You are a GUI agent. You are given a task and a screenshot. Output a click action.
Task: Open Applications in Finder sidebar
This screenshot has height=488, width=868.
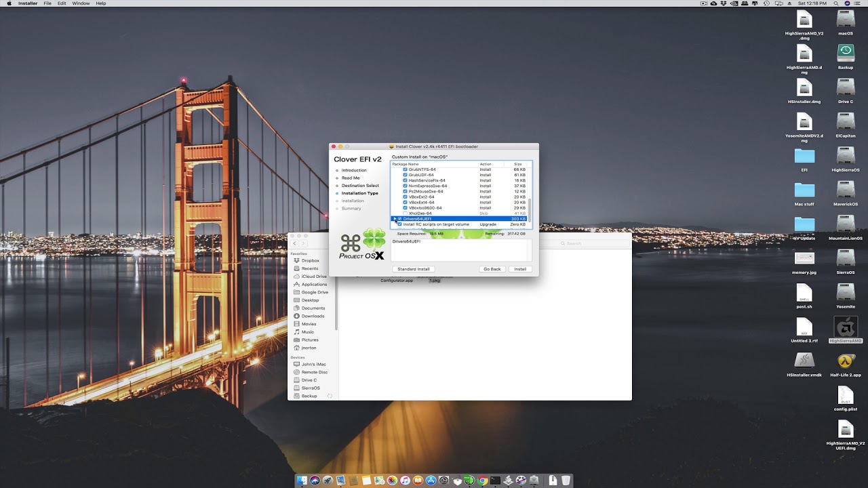tap(314, 284)
